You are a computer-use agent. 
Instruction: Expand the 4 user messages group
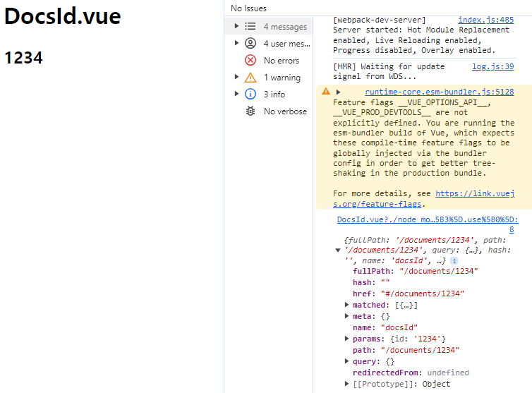click(236, 43)
